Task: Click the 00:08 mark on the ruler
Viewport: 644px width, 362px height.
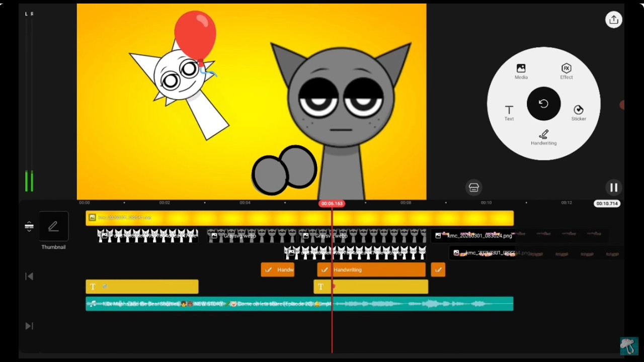Action: click(x=406, y=203)
